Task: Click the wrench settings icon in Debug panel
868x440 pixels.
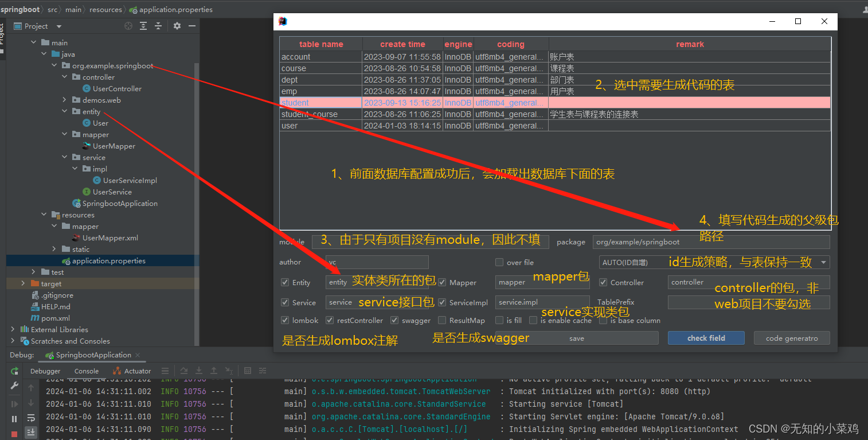Action: click(14, 386)
